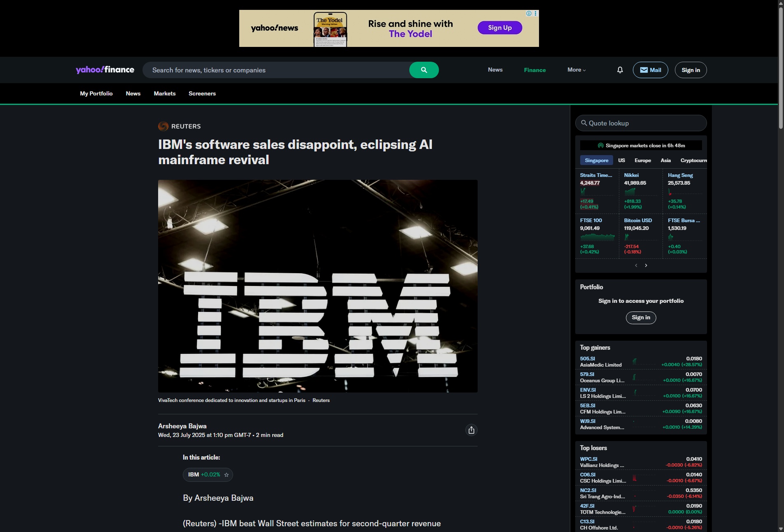Open News in the sub navigation
The width and height of the screenshot is (784, 532).
tap(133, 93)
